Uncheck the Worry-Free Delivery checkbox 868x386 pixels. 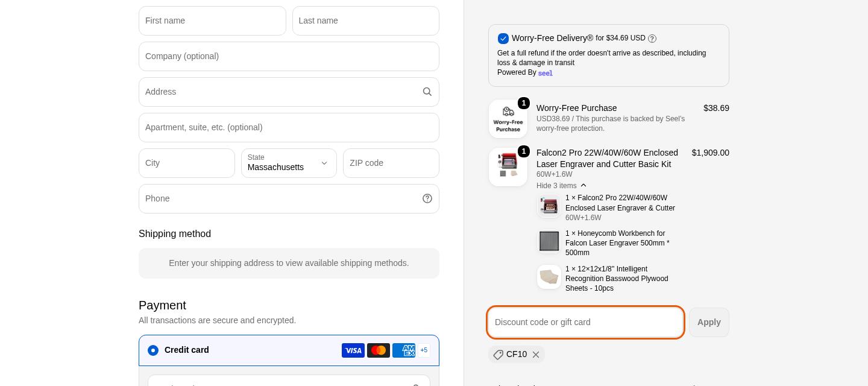click(503, 39)
